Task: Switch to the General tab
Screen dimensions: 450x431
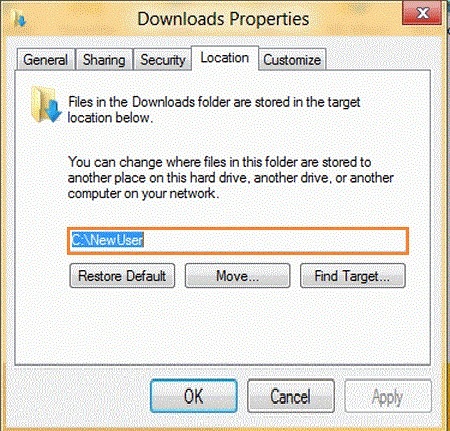Action: click(x=45, y=60)
